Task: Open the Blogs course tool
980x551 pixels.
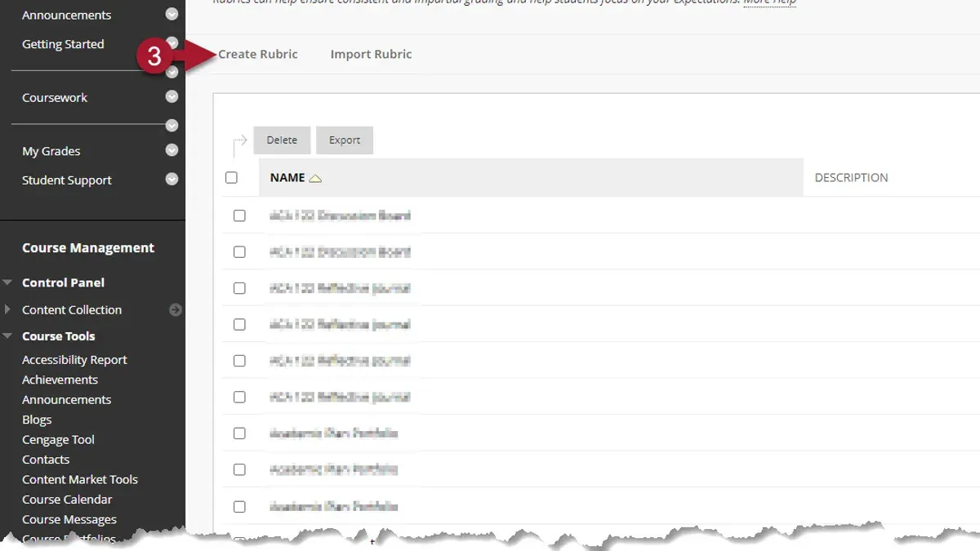Action: click(x=37, y=420)
